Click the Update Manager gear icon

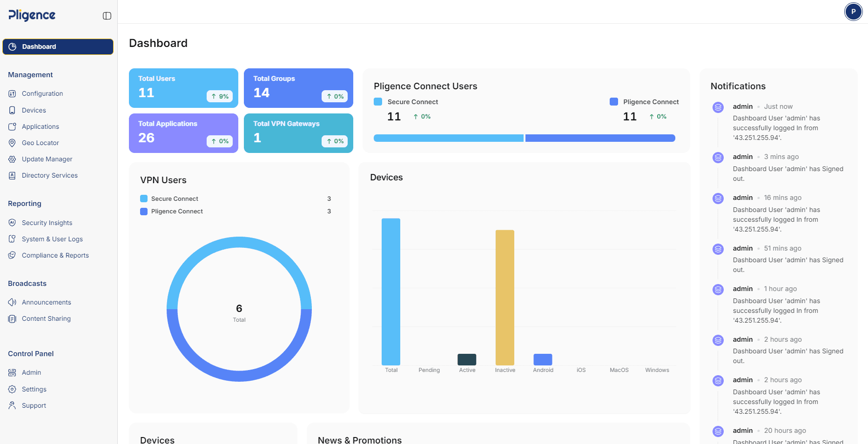coord(12,159)
